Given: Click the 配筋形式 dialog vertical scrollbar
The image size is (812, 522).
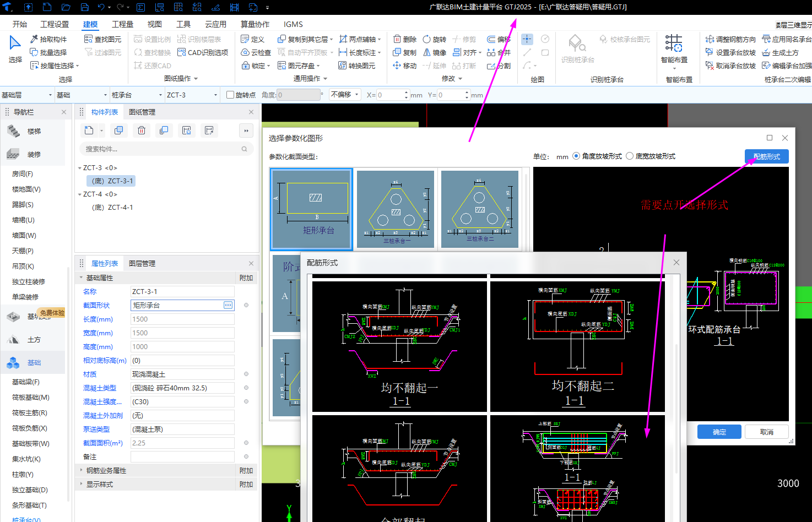Looking at the screenshot, I should click(x=676, y=409).
